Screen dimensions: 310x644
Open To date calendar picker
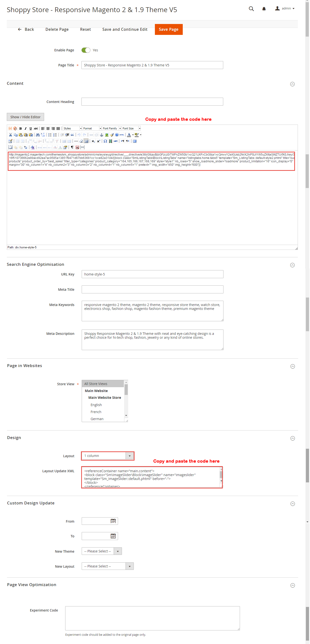coord(113,536)
